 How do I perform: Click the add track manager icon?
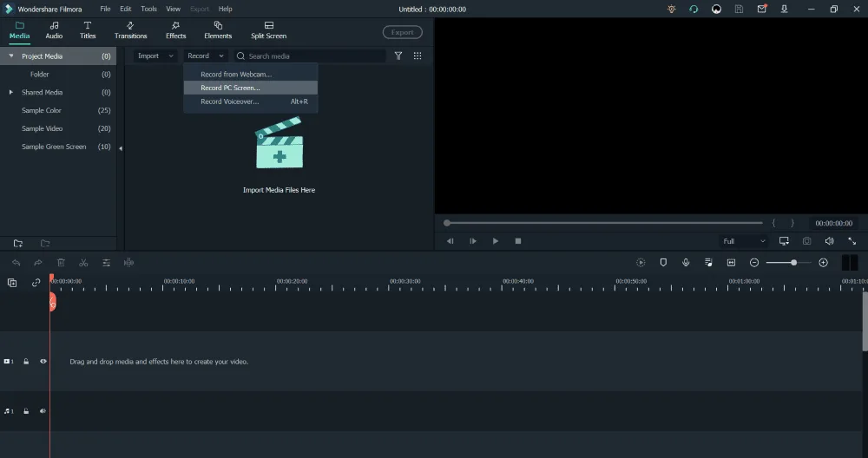12,283
